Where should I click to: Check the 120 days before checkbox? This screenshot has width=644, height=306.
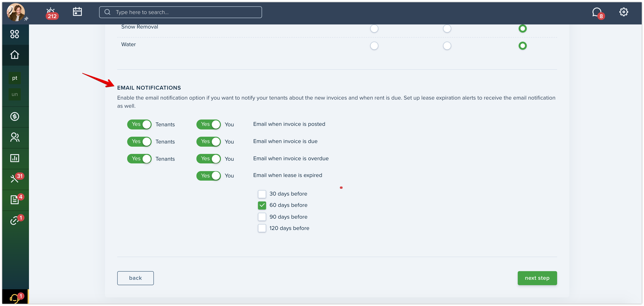(262, 228)
